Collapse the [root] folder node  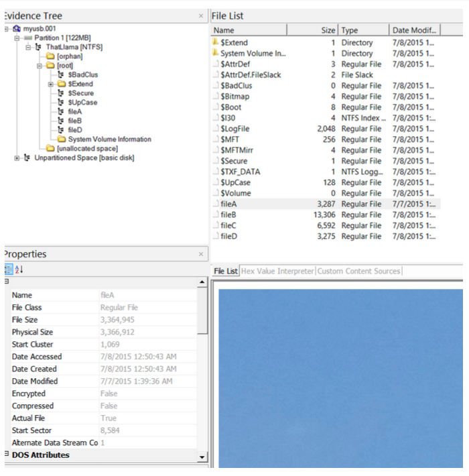pyautogui.click(x=40, y=66)
